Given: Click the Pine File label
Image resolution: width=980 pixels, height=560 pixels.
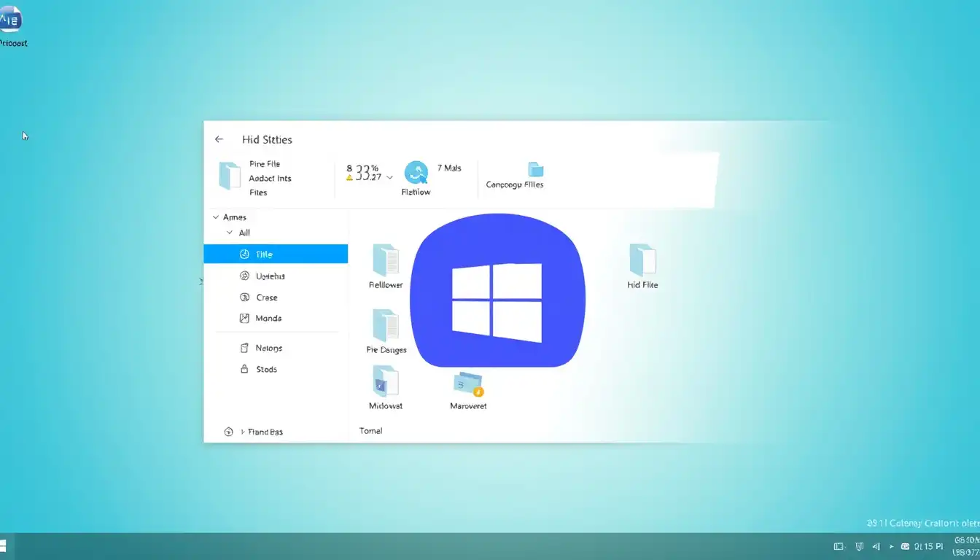Looking at the screenshot, I should coord(265,164).
